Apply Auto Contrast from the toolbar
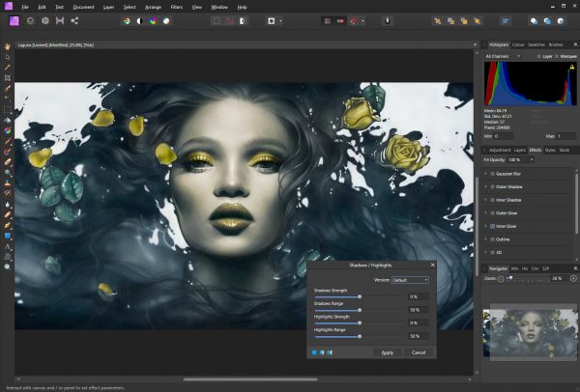Image resolution: width=580 pixels, height=392 pixels. (139, 21)
